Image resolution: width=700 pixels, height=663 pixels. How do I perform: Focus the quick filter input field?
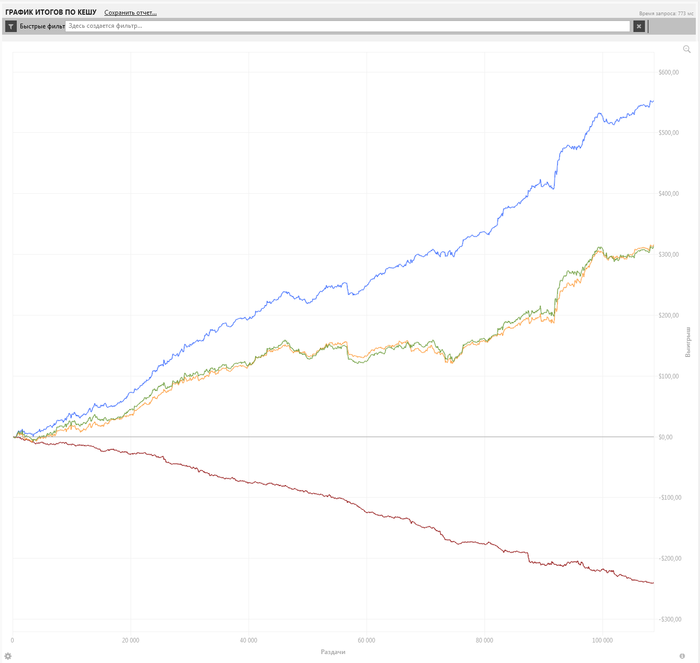(348, 26)
